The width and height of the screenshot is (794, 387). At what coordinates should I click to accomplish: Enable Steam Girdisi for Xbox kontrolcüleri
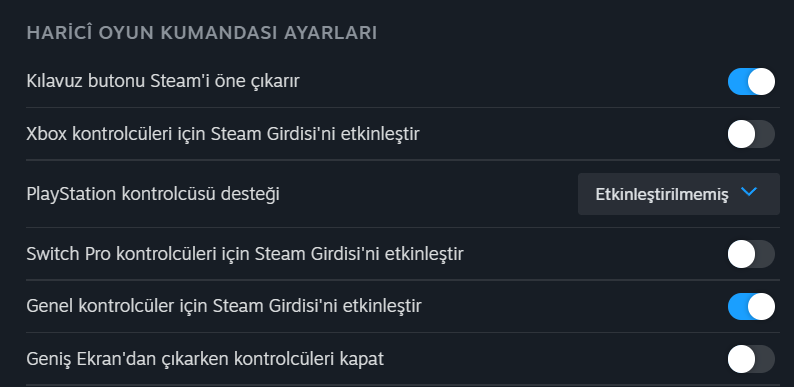pyautogui.click(x=751, y=134)
